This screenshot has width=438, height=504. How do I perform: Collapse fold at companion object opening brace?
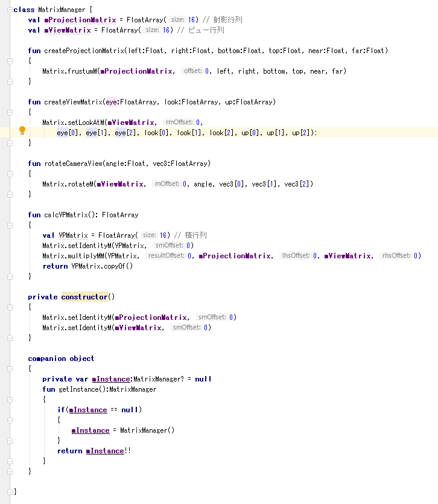[10, 369]
